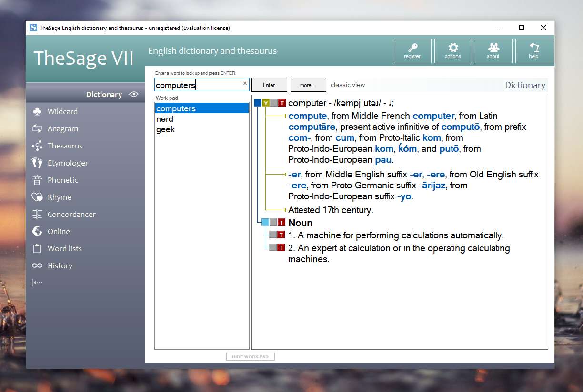
Task: Collapse the Noun light blue node
Action: [265, 222]
